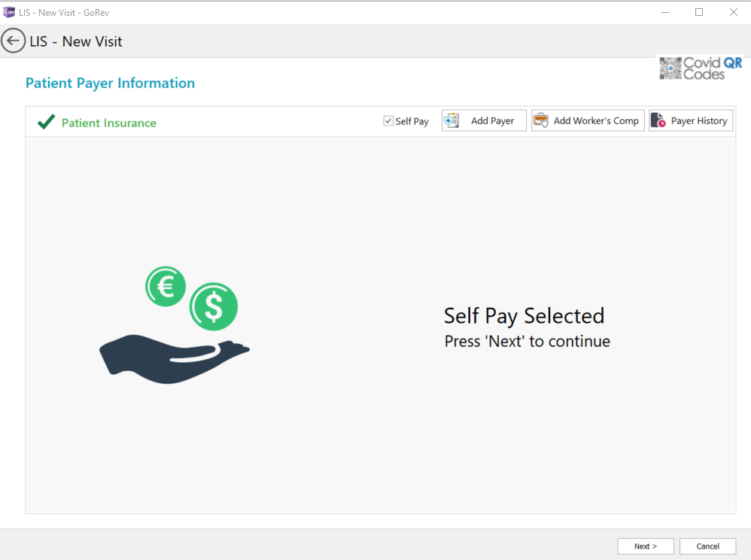Minimize the GoRev window

pyautogui.click(x=664, y=13)
